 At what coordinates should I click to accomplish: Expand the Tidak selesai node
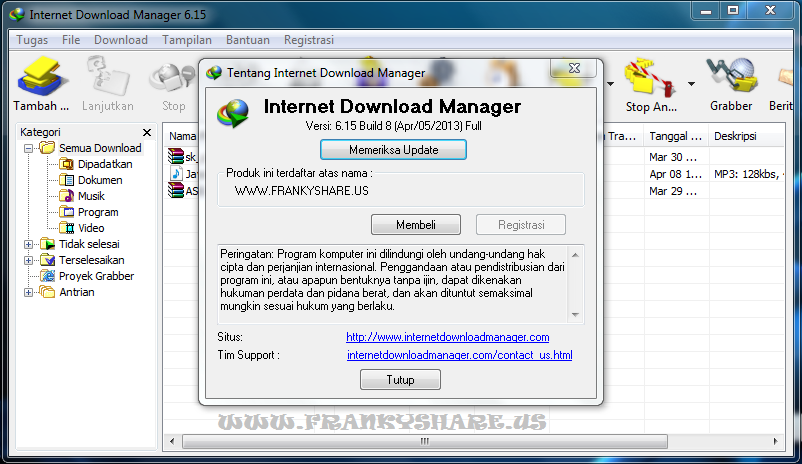click(x=29, y=245)
